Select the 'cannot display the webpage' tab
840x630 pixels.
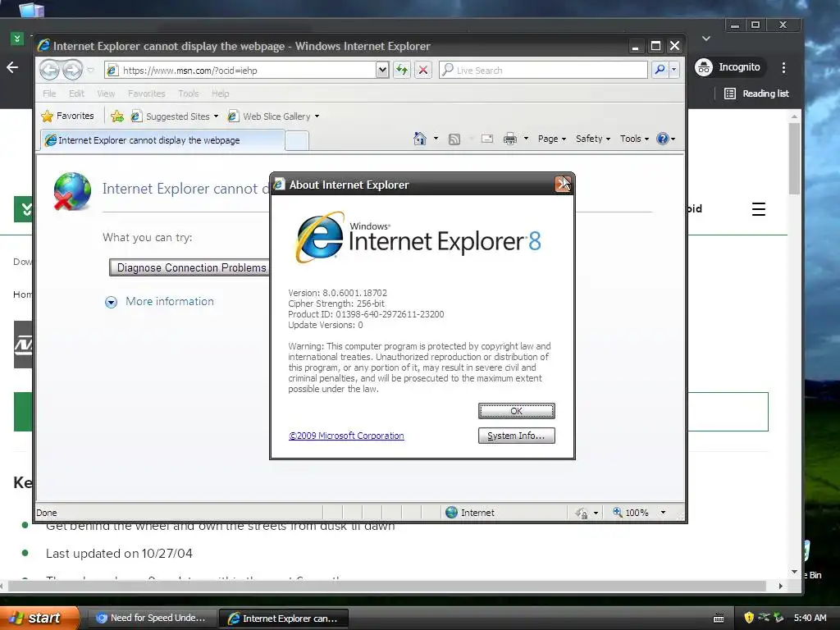click(162, 140)
